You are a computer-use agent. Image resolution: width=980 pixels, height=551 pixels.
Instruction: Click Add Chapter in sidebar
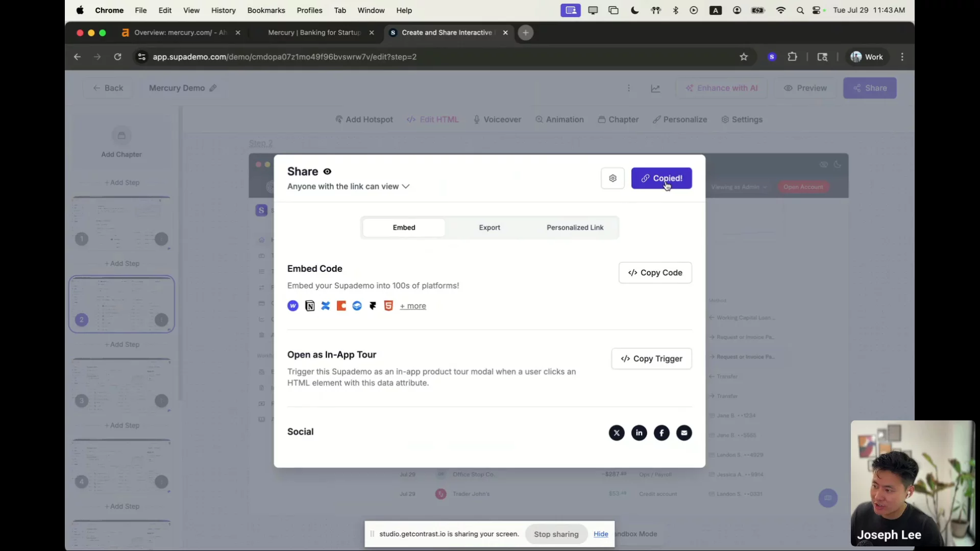121,143
